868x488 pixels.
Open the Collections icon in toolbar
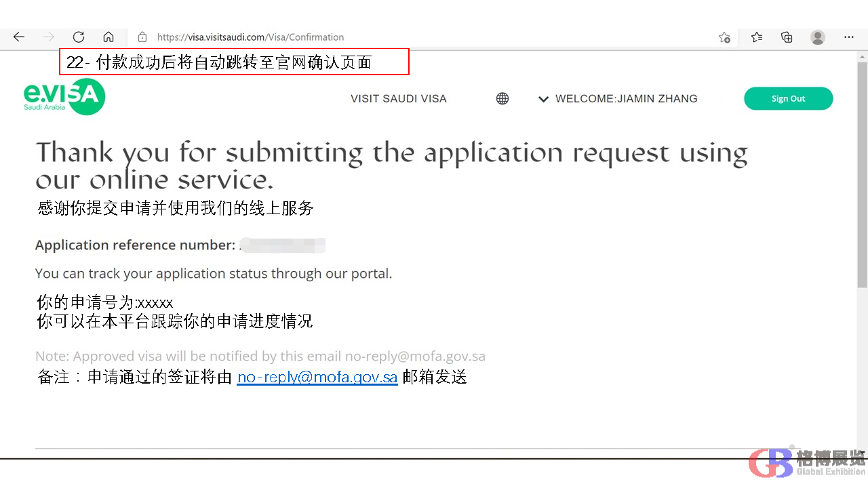point(787,37)
